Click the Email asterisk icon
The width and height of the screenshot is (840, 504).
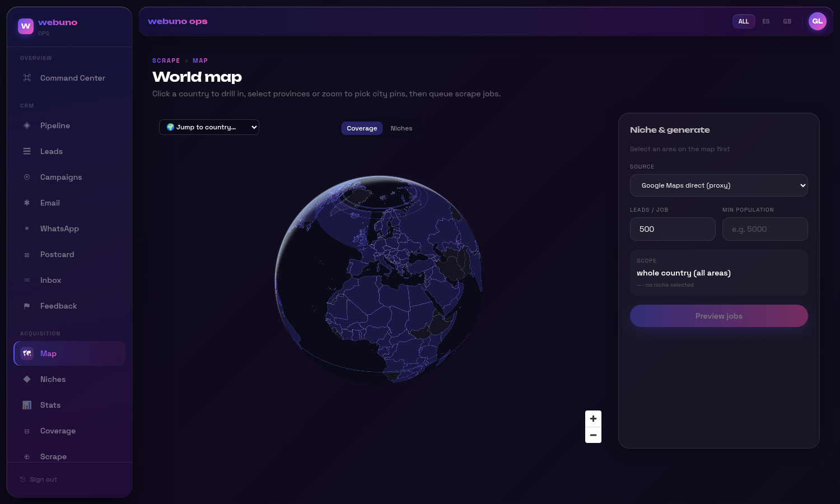coord(27,203)
